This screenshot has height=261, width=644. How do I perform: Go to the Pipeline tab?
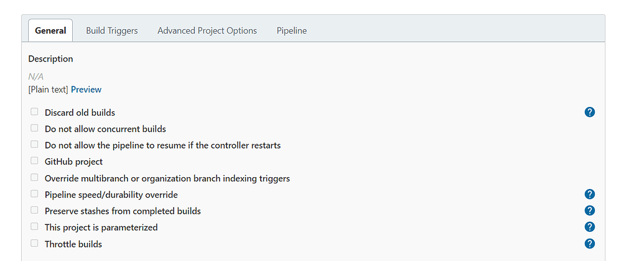tap(292, 30)
